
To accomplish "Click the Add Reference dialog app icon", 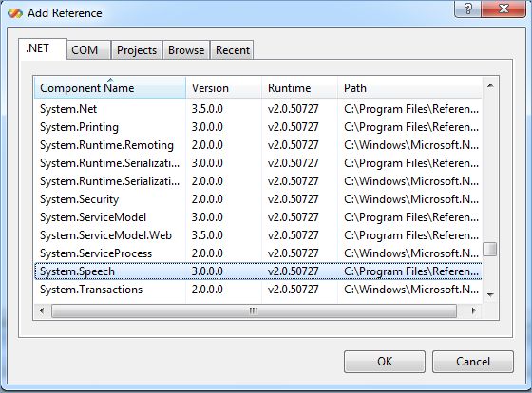I will pos(15,13).
